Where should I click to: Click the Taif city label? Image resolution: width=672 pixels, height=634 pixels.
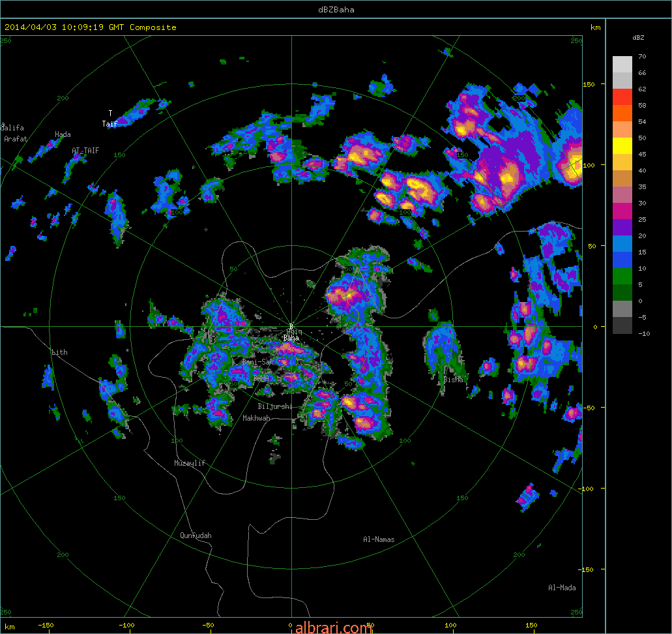(110, 123)
